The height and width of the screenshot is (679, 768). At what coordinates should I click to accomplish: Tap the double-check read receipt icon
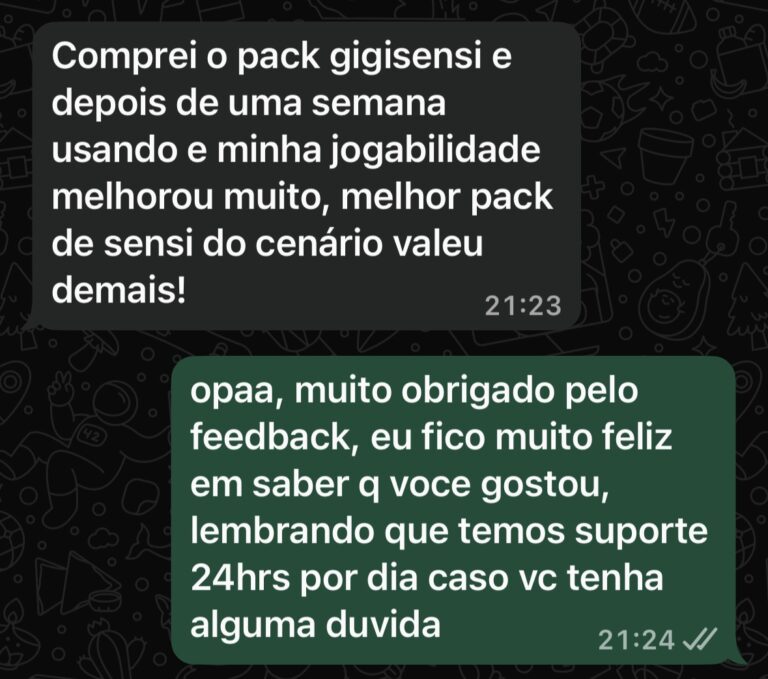tap(700, 639)
